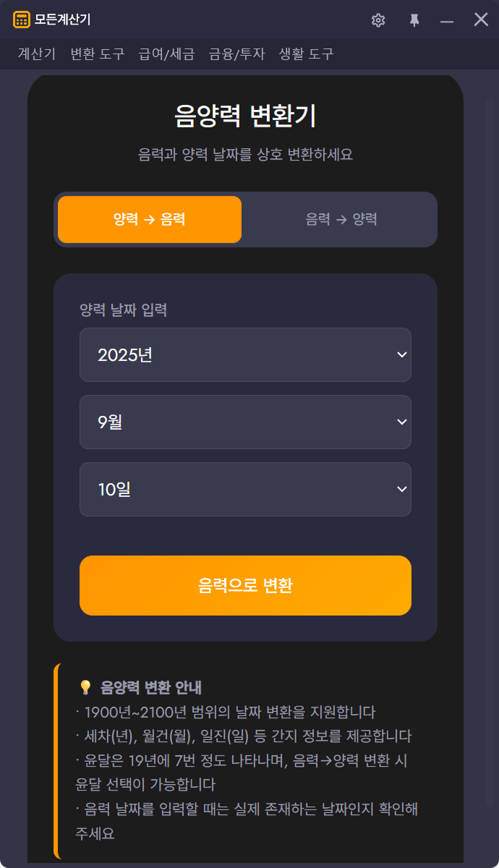Open the 계산기 menu
The width and height of the screenshot is (499, 868).
[x=36, y=54]
